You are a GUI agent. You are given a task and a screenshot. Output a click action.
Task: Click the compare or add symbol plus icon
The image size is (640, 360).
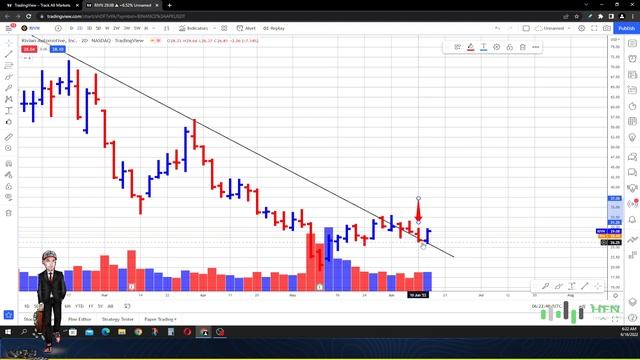58,28
